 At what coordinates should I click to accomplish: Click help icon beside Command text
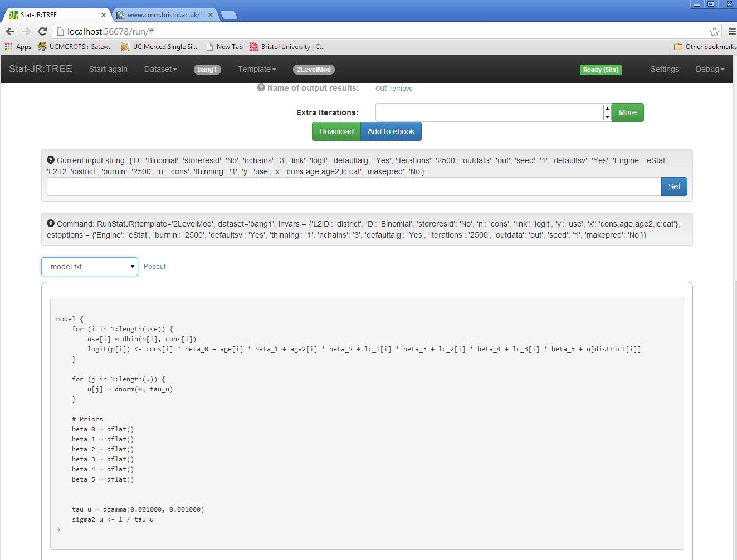[51, 224]
